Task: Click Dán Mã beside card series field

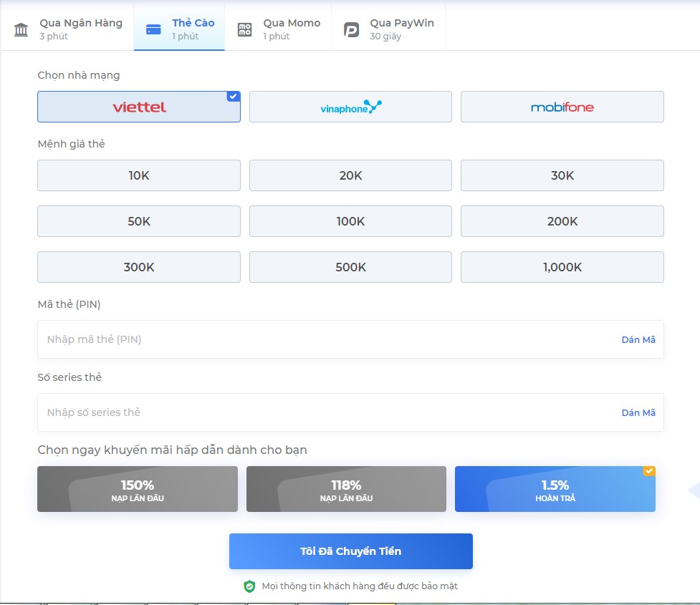Action: (x=638, y=412)
